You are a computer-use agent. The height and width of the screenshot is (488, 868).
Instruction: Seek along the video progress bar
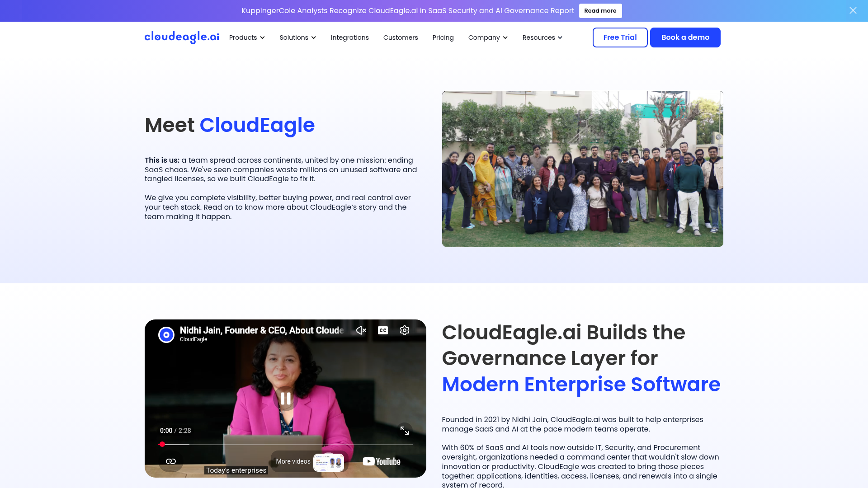(285, 444)
